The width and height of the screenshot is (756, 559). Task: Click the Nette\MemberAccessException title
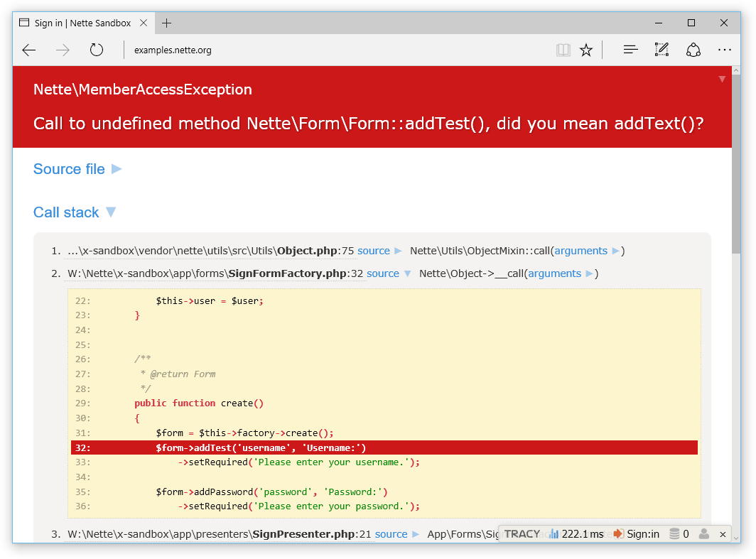tap(143, 89)
